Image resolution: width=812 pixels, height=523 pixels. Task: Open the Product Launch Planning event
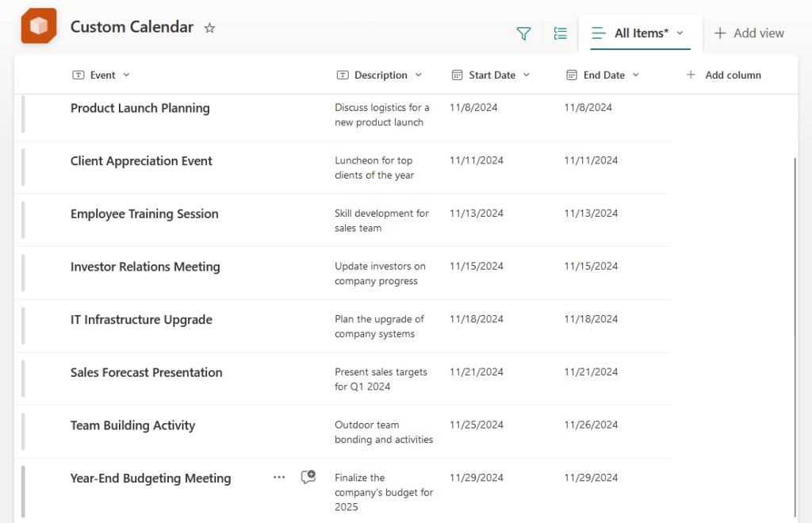tap(140, 109)
